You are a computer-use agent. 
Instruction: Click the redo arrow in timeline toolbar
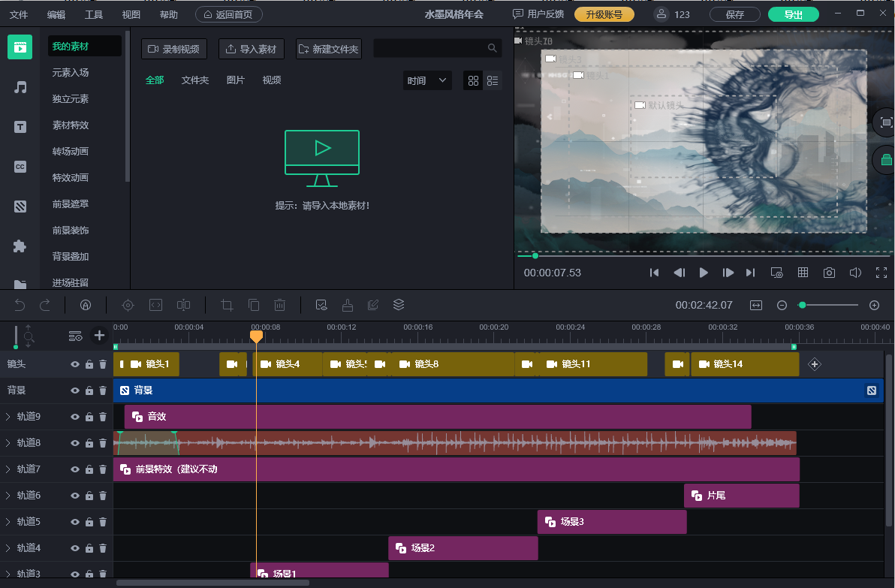pos(45,306)
